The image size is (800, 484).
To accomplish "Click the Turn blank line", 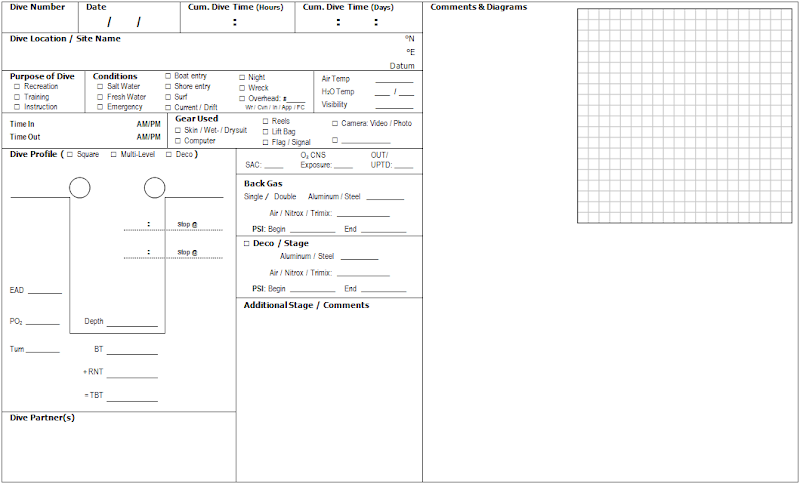I will (43, 351).
